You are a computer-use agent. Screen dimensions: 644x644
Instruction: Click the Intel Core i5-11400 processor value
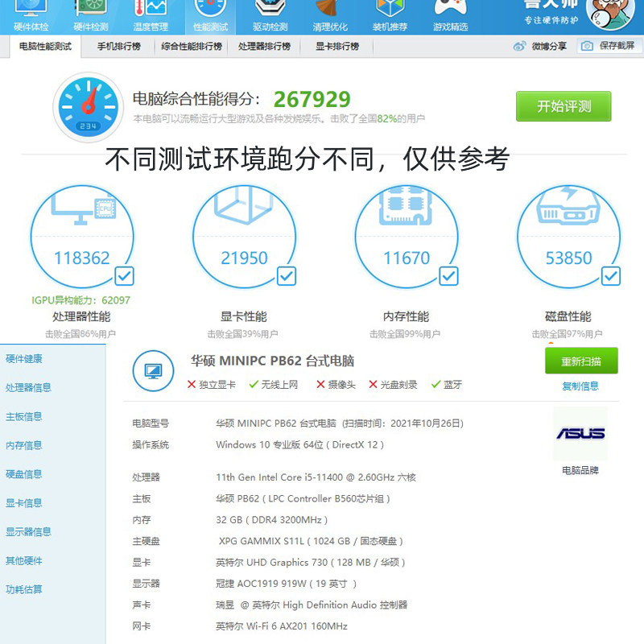pos(316,477)
